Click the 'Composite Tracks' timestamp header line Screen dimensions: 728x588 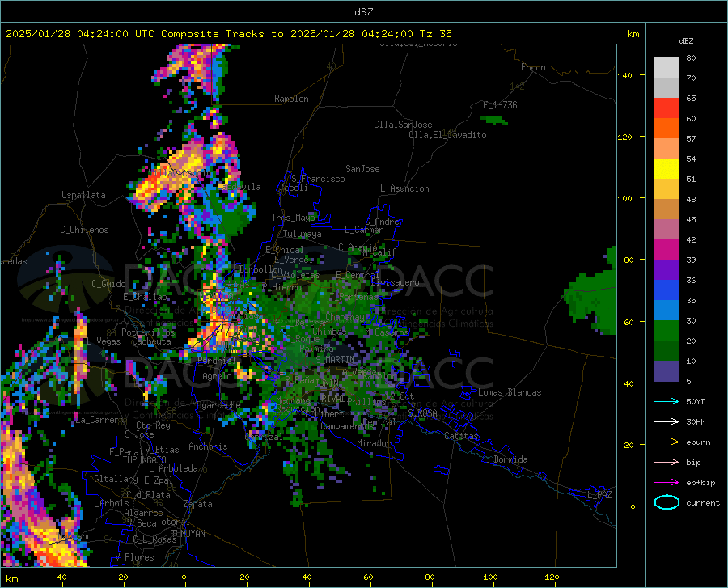pos(228,34)
